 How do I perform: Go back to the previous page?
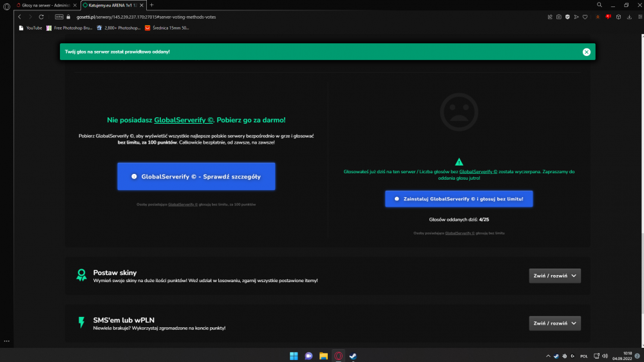pyautogui.click(x=19, y=17)
